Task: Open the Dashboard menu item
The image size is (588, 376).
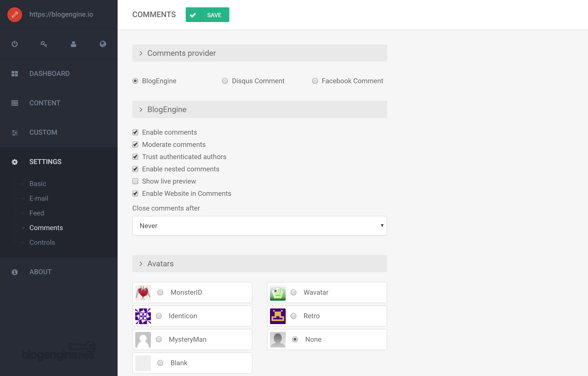Action: [59, 74]
